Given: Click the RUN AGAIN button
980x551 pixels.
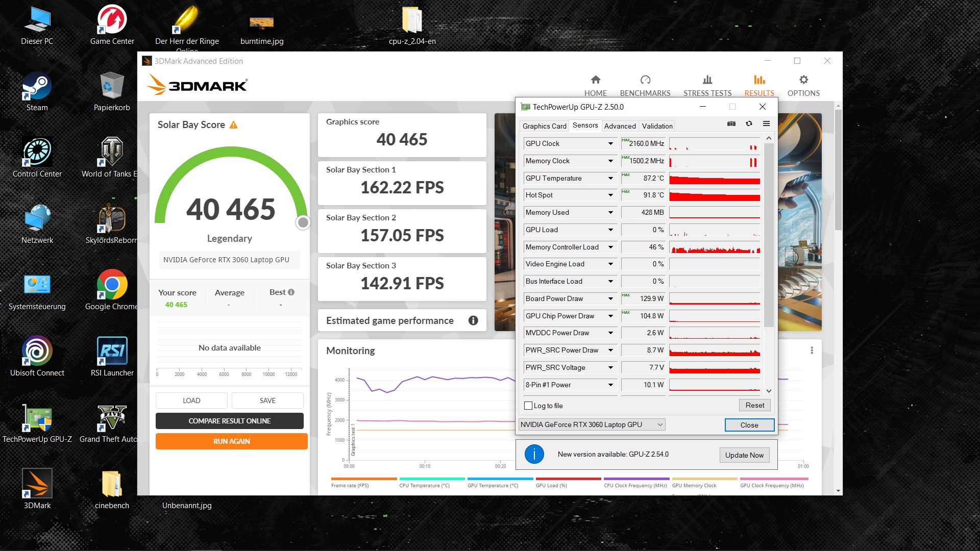Looking at the screenshot, I should (x=231, y=441).
